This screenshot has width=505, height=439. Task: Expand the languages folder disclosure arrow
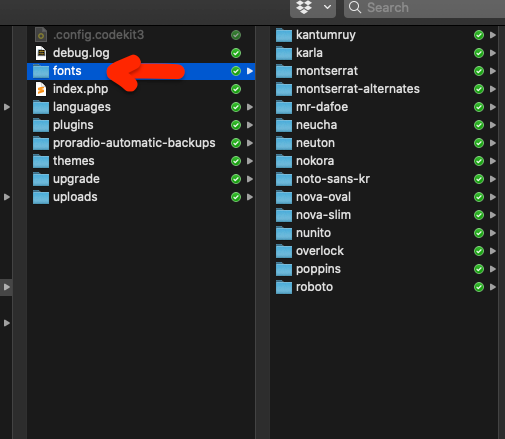[x=250, y=107]
